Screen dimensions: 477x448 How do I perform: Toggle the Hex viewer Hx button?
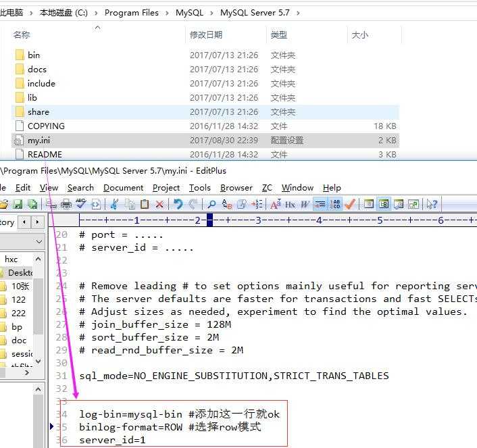click(x=291, y=204)
